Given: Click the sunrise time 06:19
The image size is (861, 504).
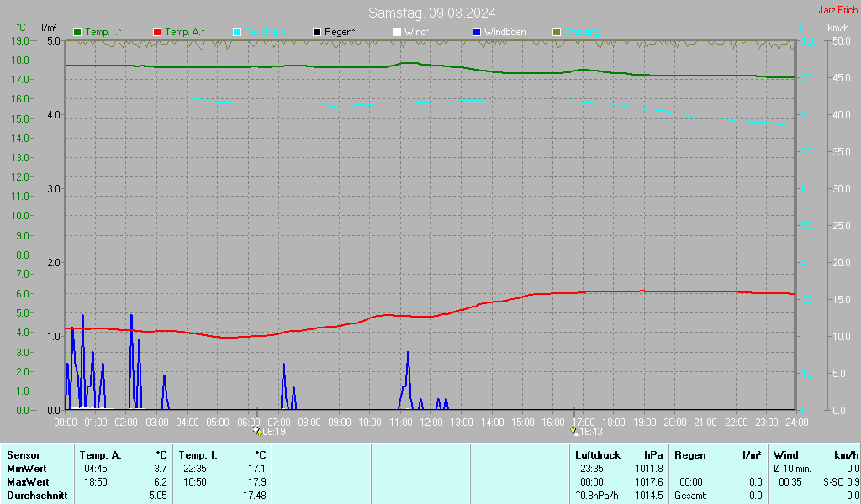Looking at the screenshot, I should click(274, 432).
